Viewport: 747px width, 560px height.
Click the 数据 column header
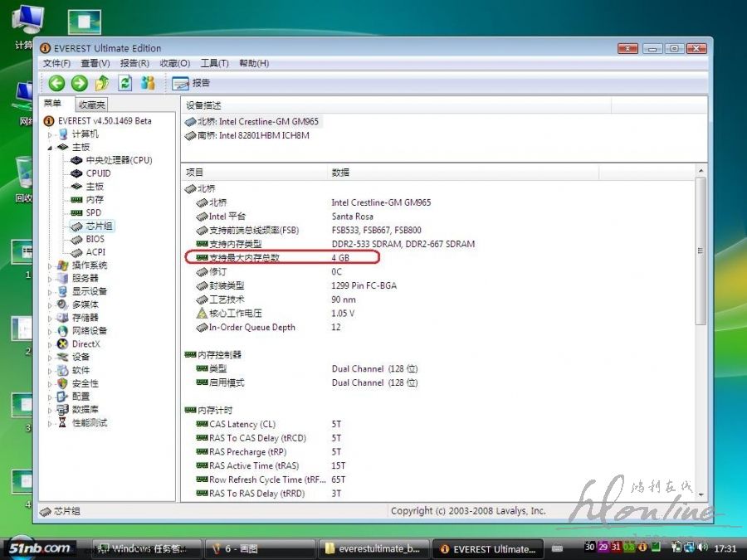[463, 173]
